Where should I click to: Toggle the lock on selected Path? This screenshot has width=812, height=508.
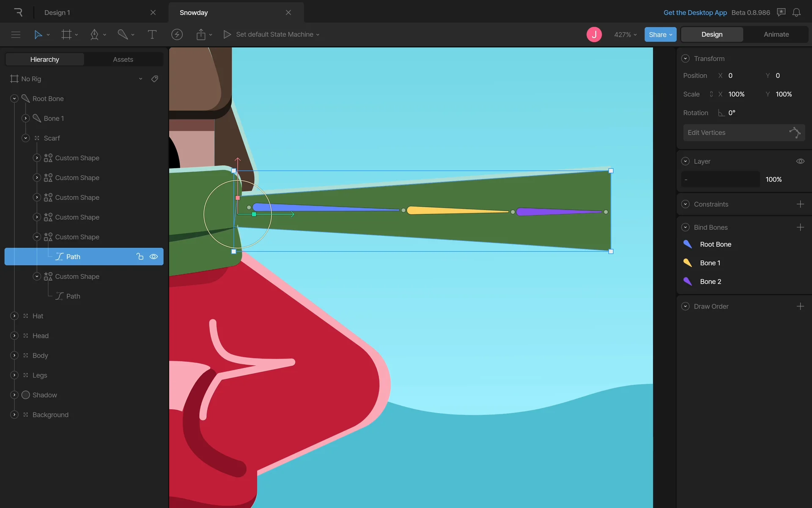(140, 257)
